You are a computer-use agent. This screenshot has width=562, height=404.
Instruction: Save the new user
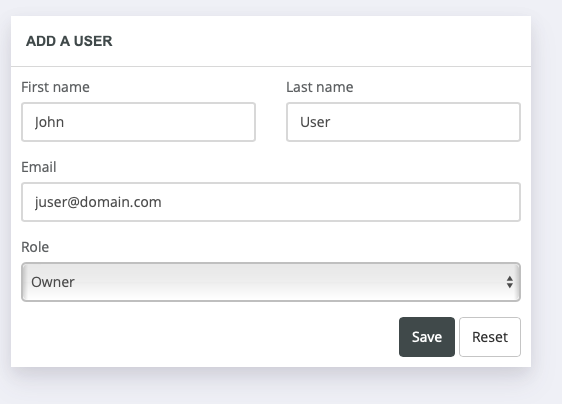(427, 337)
